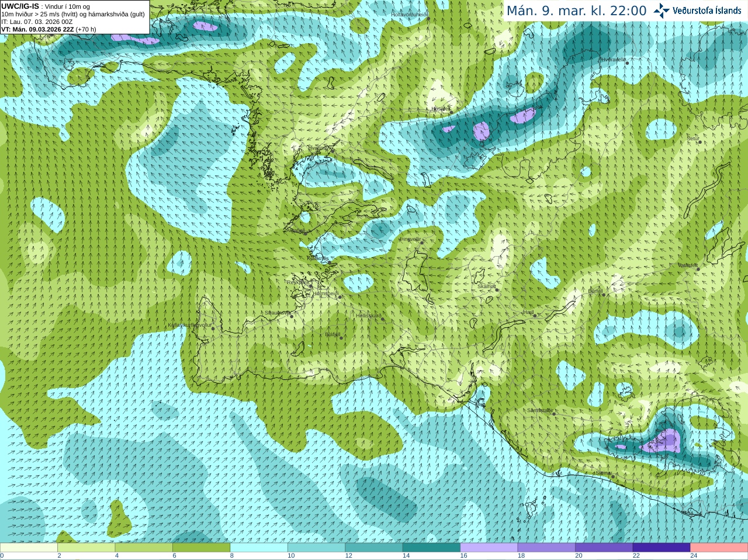Select the Hellisskarð station marker
The width and height of the screenshot is (748, 560).
383,319
